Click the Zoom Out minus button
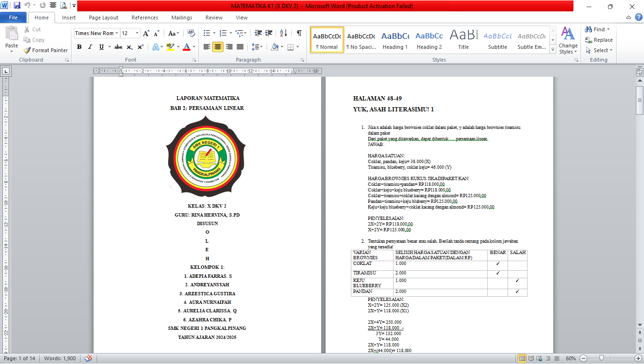Screen dimensions: 644x364 (x=583, y=358)
